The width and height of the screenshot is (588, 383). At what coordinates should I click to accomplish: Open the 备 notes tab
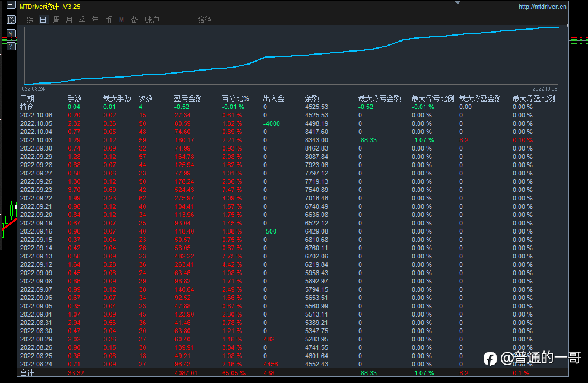pos(135,20)
